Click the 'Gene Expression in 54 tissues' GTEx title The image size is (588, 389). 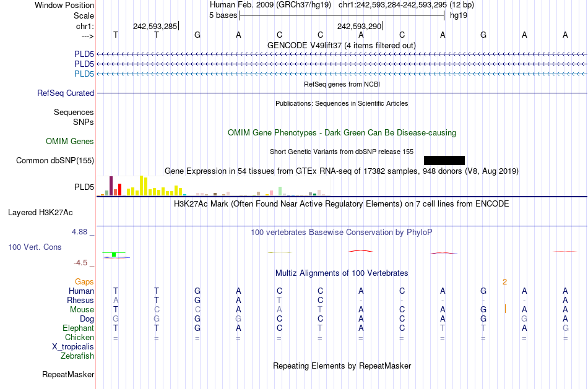(x=342, y=171)
